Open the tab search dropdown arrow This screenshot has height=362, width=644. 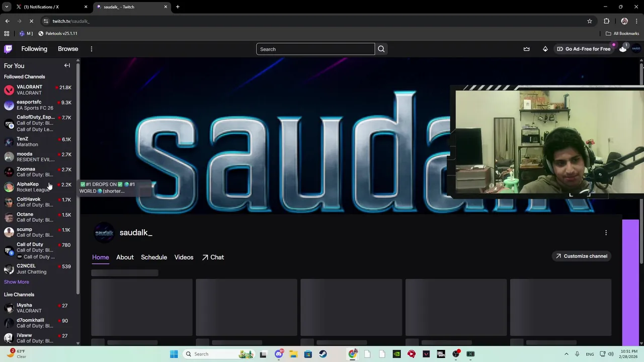(x=7, y=7)
